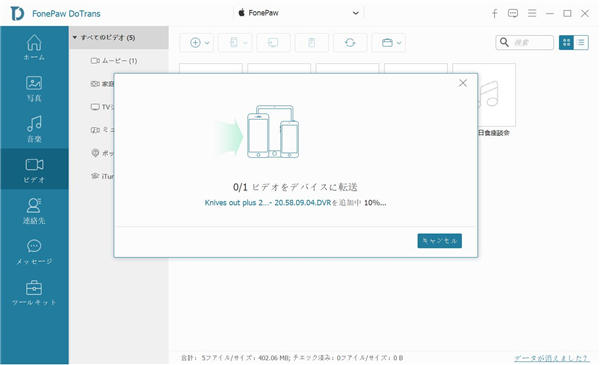600x365 pixels.
Task: Click the add (plus) toolbar button
Action: [x=195, y=42]
